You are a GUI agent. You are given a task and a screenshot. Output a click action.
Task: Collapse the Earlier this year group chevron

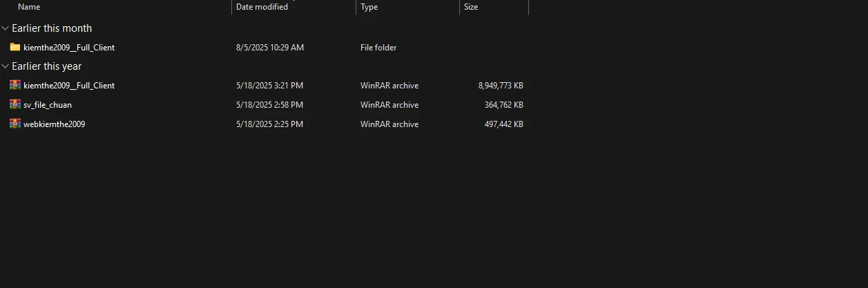[6, 66]
